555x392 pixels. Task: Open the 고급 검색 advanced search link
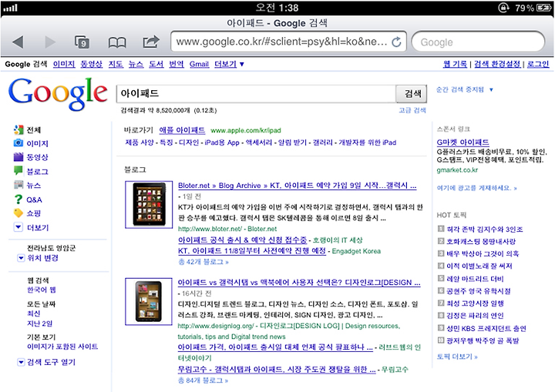click(412, 110)
